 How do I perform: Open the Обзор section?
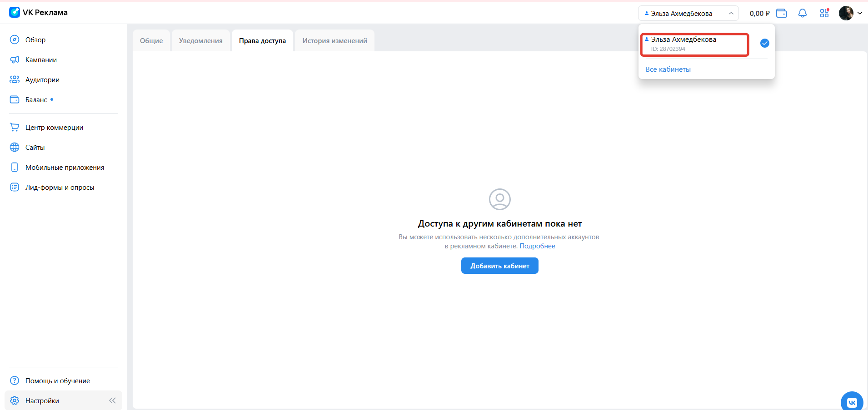[x=35, y=40]
